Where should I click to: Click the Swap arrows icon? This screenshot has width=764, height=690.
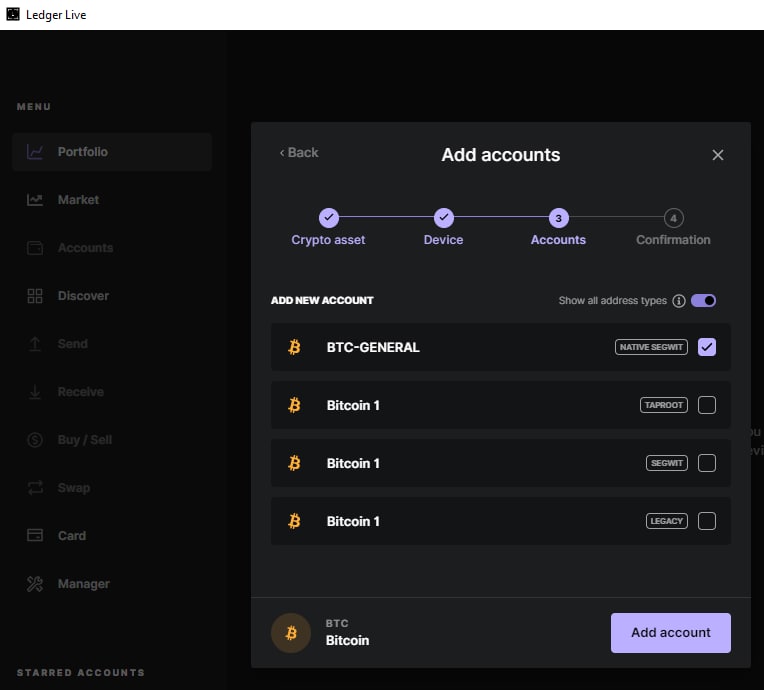pos(35,488)
